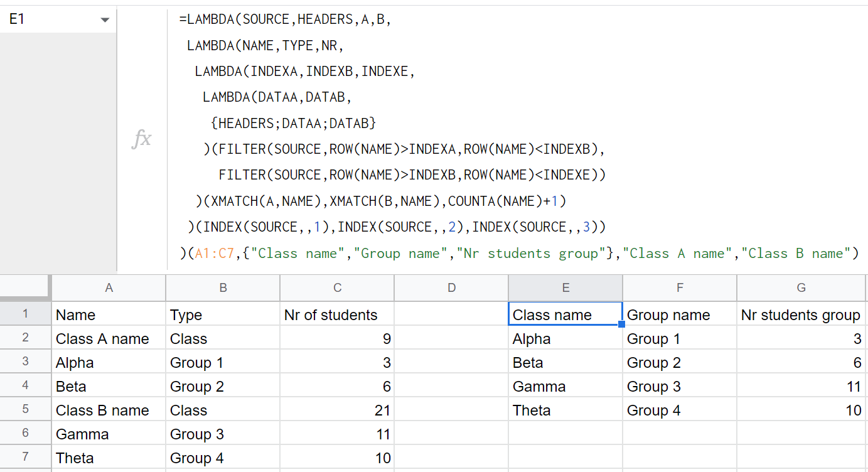Screen dimensions: 868x472
Task: Select the Theta cell in column E
Action: coord(565,410)
